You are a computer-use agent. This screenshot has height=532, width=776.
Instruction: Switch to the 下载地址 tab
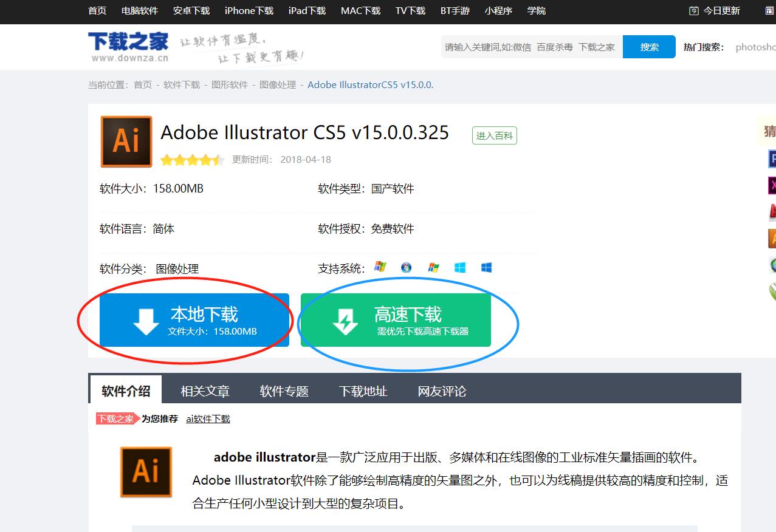click(363, 391)
